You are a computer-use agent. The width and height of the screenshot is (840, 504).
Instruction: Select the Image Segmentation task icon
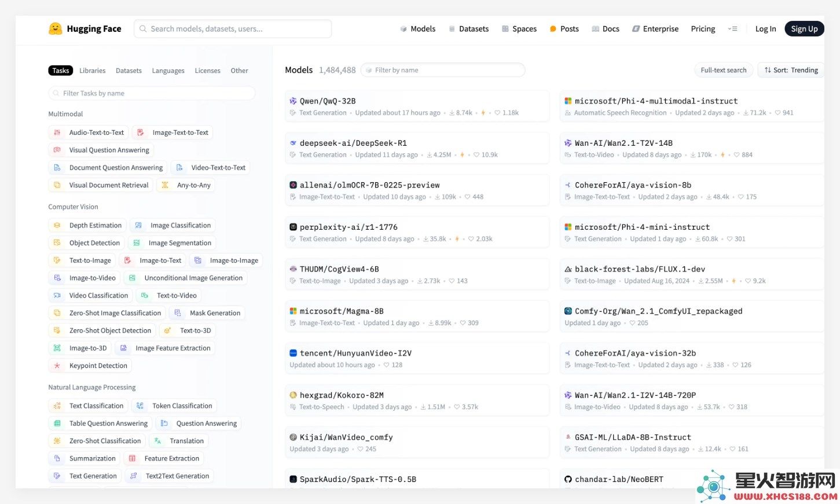137,243
